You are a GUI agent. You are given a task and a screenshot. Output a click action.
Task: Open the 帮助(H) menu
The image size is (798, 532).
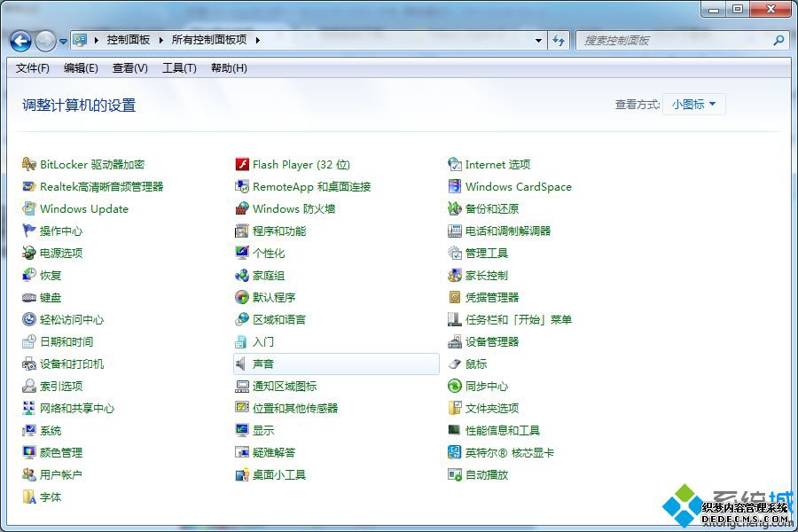(229, 68)
